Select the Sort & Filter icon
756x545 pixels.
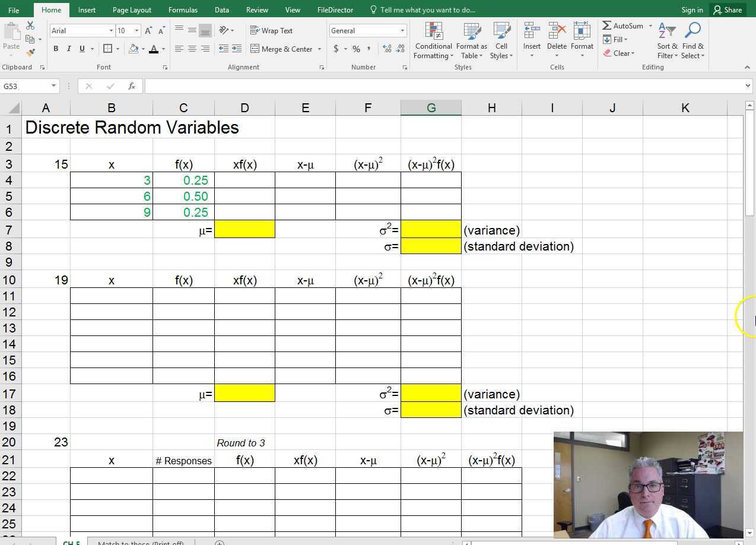(x=666, y=40)
